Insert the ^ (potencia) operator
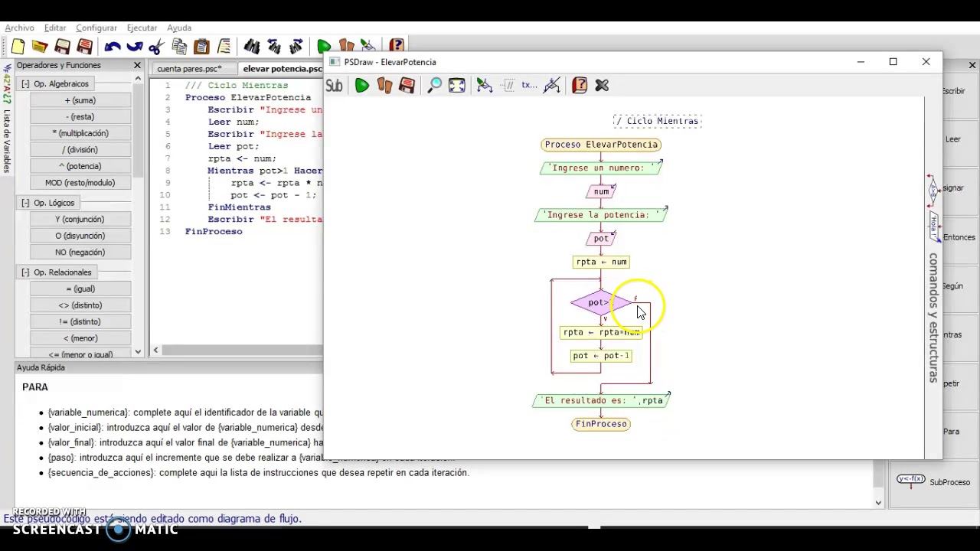 (80, 166)
